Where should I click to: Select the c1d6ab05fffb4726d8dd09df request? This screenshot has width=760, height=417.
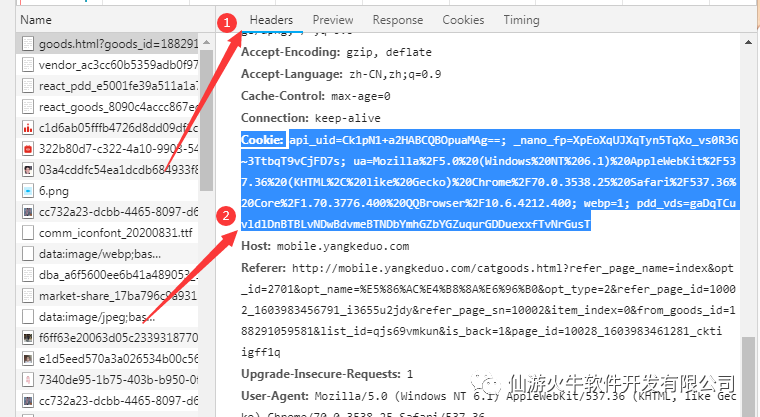click(109, 128)
